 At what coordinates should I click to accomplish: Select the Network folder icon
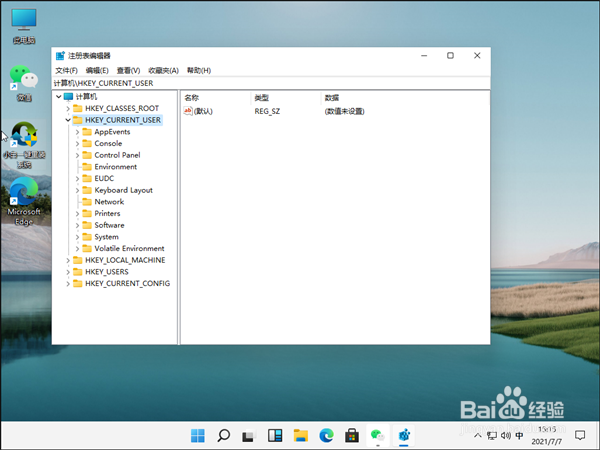click(87, 202)
